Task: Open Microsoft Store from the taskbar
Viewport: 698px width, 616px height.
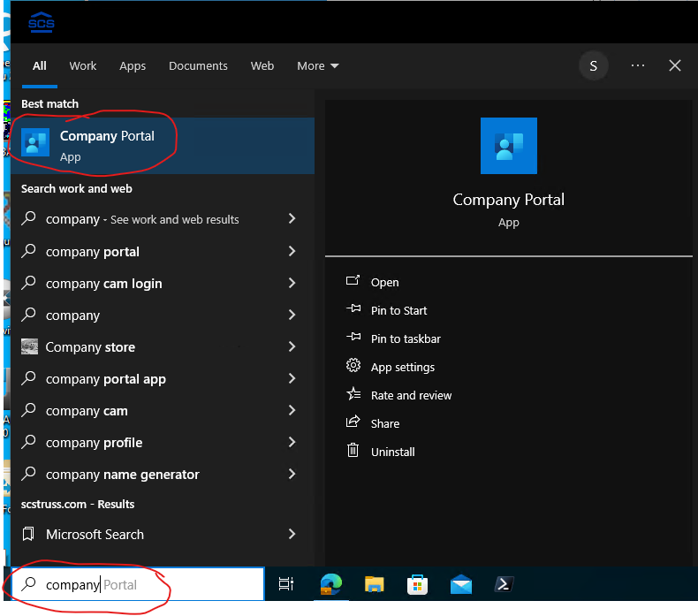Action: 417,584
